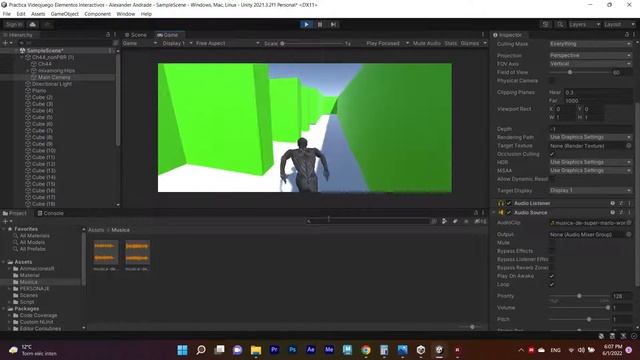
Task: Select Directional Light in the Hierarchy
Action: (x=51, y=84)
